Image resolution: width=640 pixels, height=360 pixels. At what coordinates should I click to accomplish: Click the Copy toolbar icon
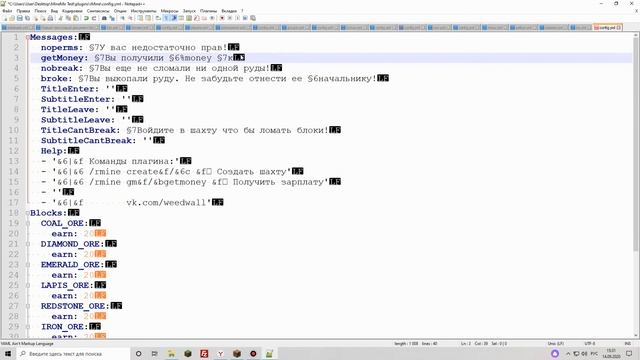(x=68, y=18)
